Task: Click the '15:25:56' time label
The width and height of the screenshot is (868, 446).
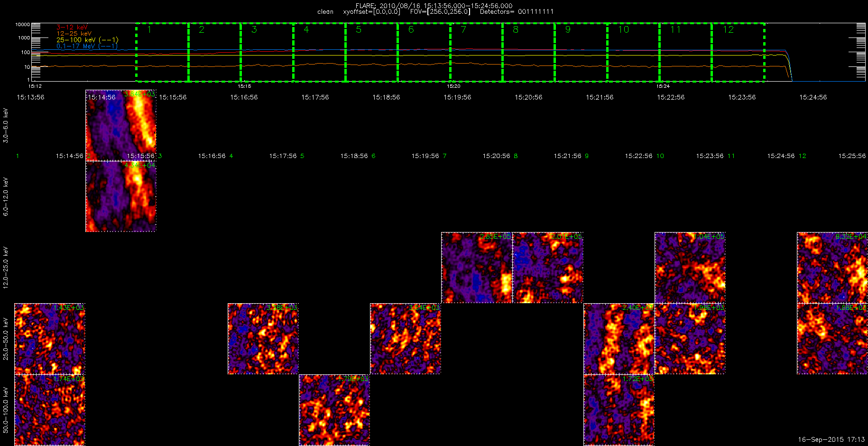Action: 852,156
